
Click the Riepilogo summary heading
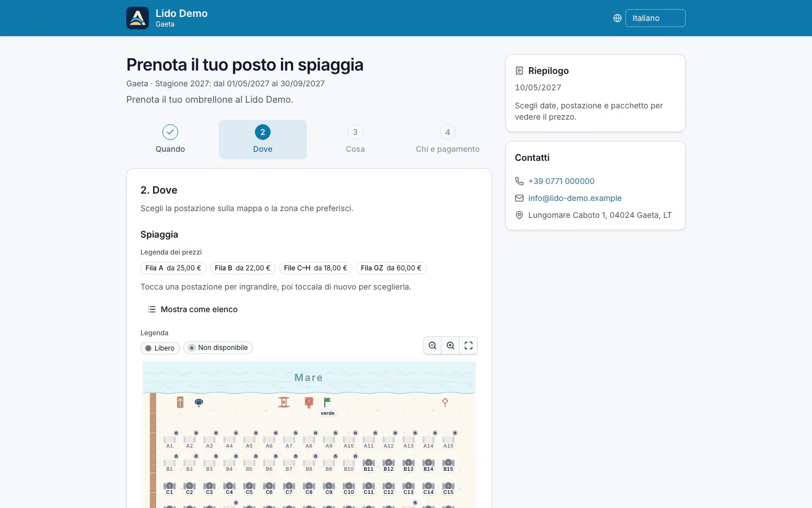[548, 71]
